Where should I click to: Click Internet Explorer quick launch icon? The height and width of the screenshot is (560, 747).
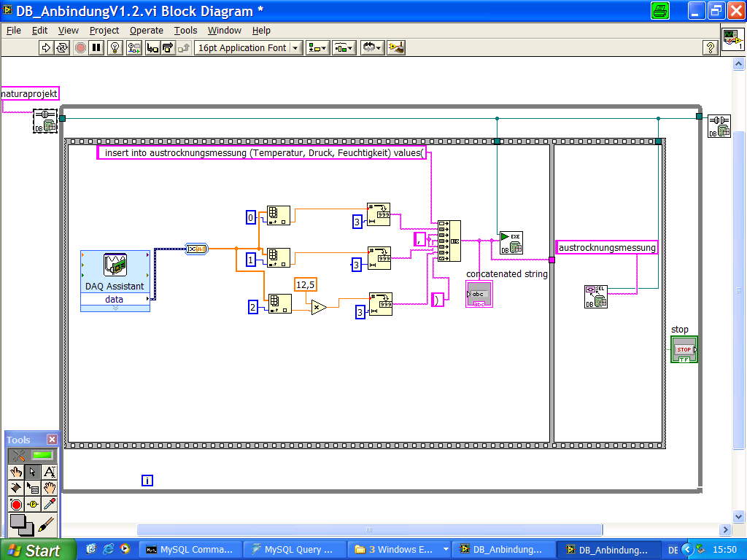click(x=109, y=549)
